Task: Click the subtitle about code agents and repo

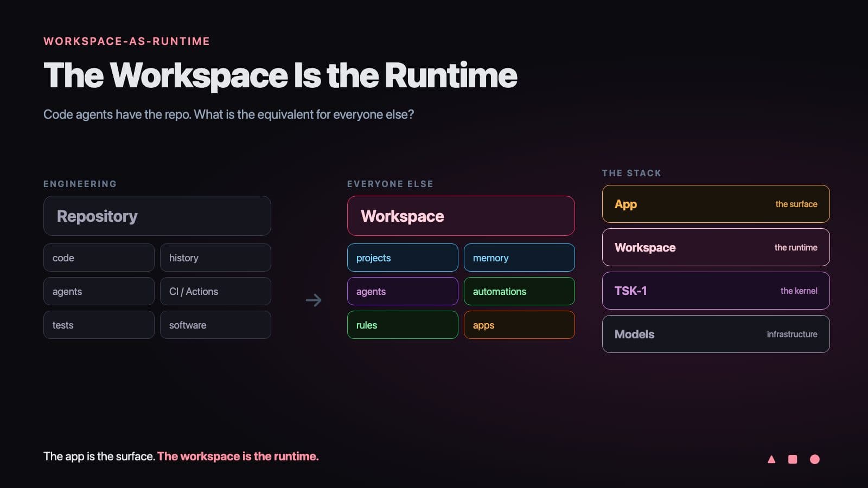Action: point(228,114)
